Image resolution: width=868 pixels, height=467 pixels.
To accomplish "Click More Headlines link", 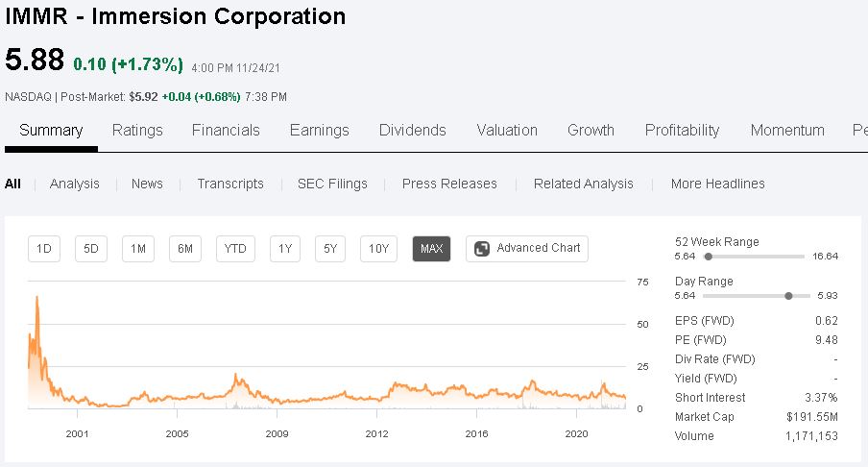I will [x=718, y=184].
